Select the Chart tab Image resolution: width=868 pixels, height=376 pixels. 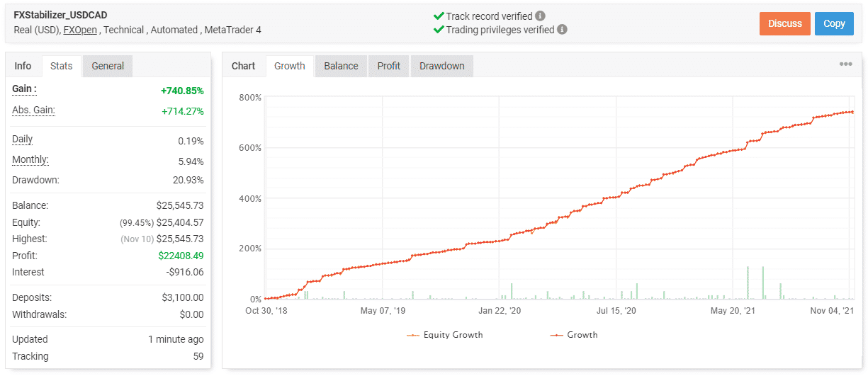[x=243, y=66]
